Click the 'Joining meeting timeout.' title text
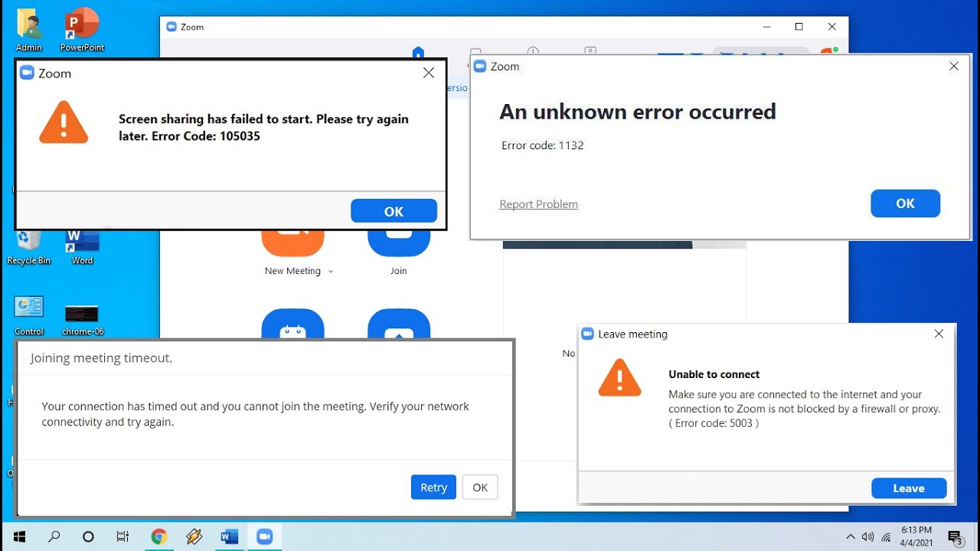This screenshot has height=551, width=980. point(101,358)
